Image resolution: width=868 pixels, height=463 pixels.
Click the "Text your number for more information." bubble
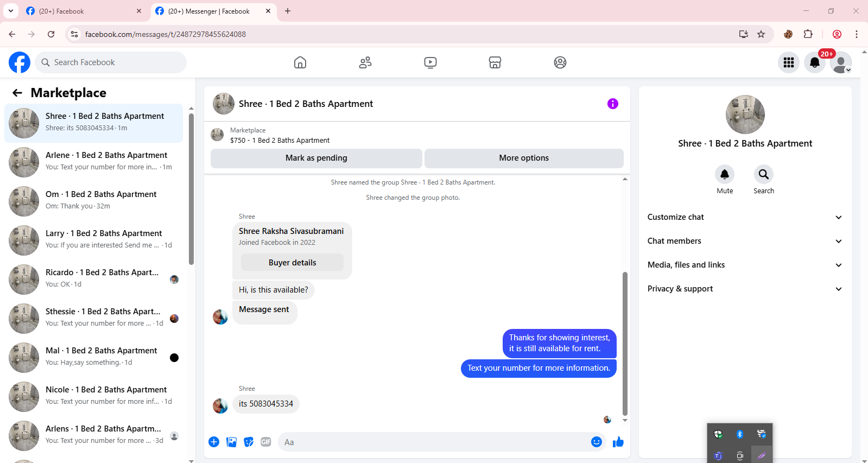pos(538,368)
